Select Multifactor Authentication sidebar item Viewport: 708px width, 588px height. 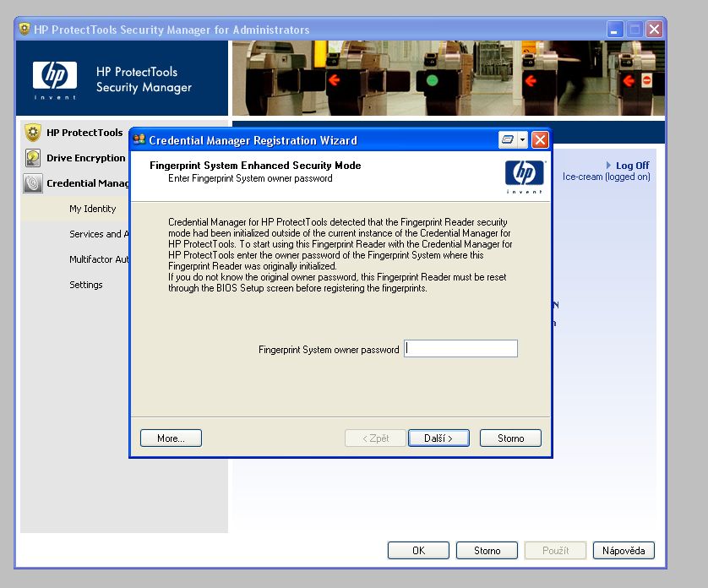99,259
